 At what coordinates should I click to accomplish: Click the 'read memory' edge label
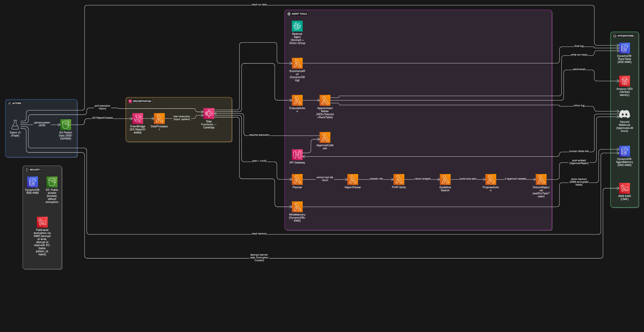point(259,234)
